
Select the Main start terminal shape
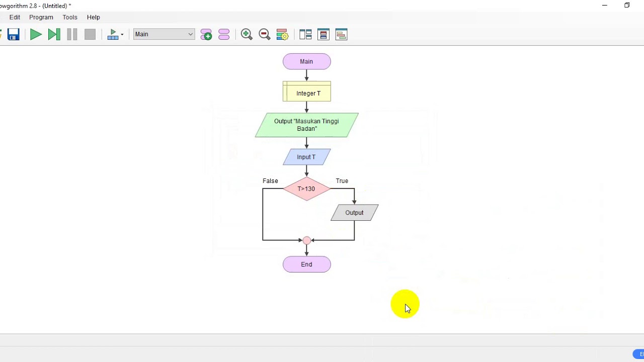pos(306,61)
